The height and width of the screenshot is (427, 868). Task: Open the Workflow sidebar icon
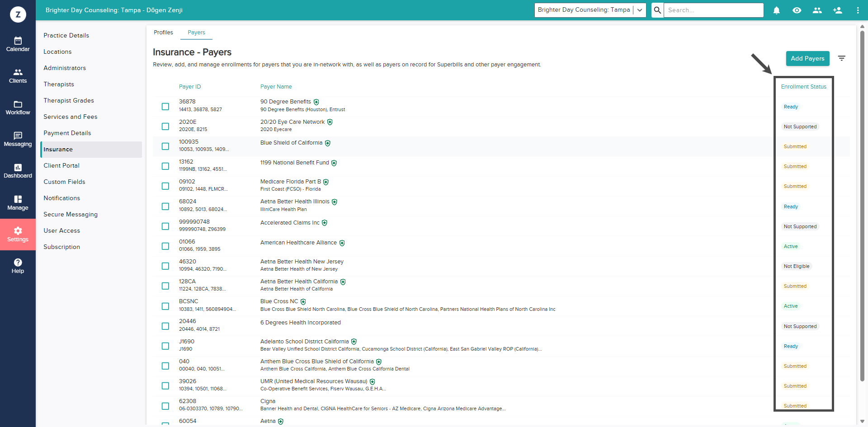pyautogui.click(x=18, y=108)
